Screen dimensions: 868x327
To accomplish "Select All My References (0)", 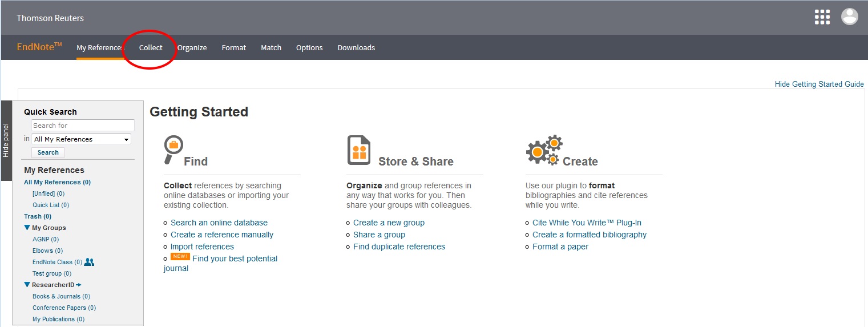I will (57, 182).
